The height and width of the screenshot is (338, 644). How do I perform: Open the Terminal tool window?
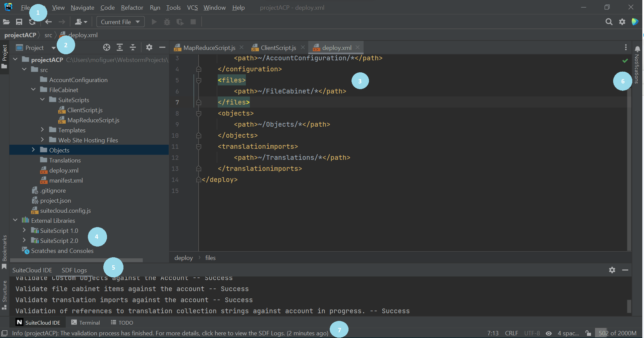click(x=86, y=323)
